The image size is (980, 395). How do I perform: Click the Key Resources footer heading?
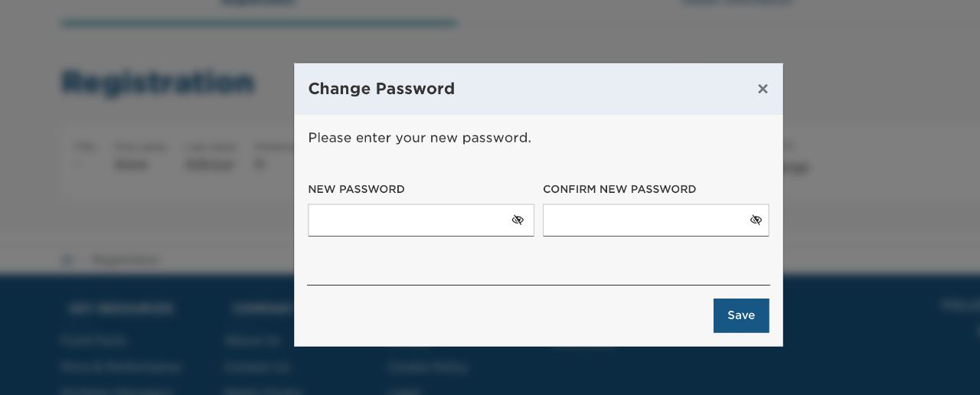[121, 308]
